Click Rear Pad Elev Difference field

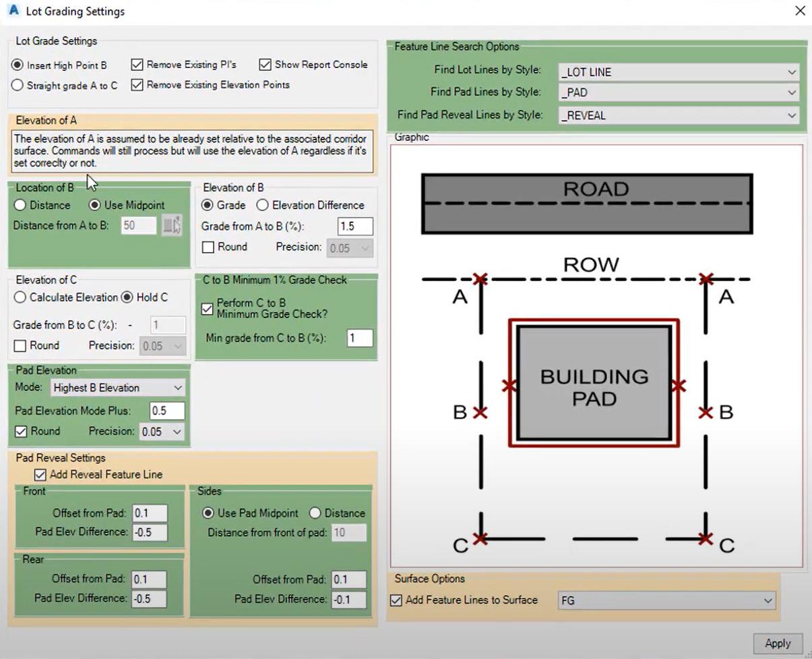point(149,598)
